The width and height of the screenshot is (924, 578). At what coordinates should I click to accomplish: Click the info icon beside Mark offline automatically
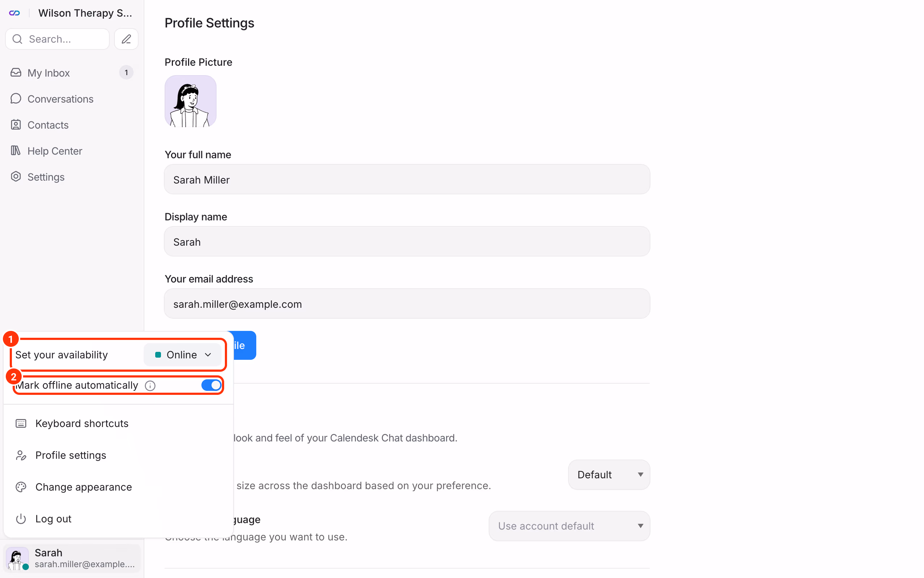point(150,385)
